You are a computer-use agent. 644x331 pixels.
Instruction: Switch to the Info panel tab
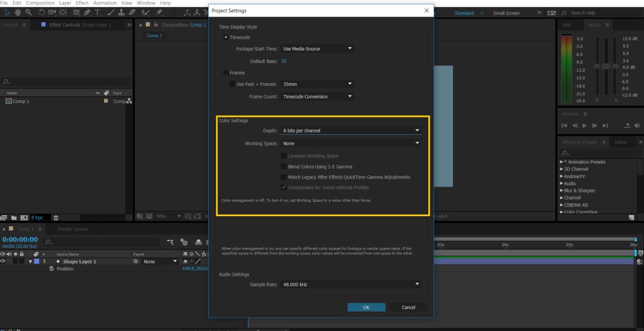(567, 25)
